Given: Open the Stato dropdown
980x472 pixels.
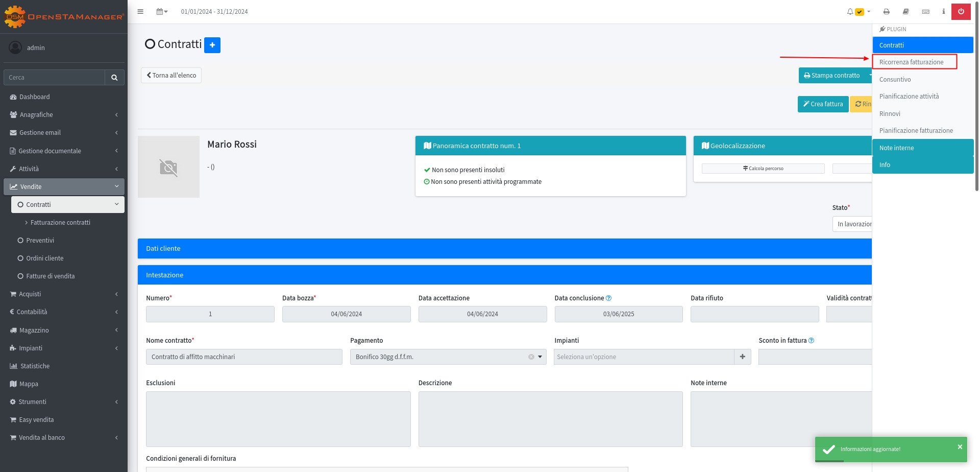Looking at the screenshot, I should (x=853, y=224).
